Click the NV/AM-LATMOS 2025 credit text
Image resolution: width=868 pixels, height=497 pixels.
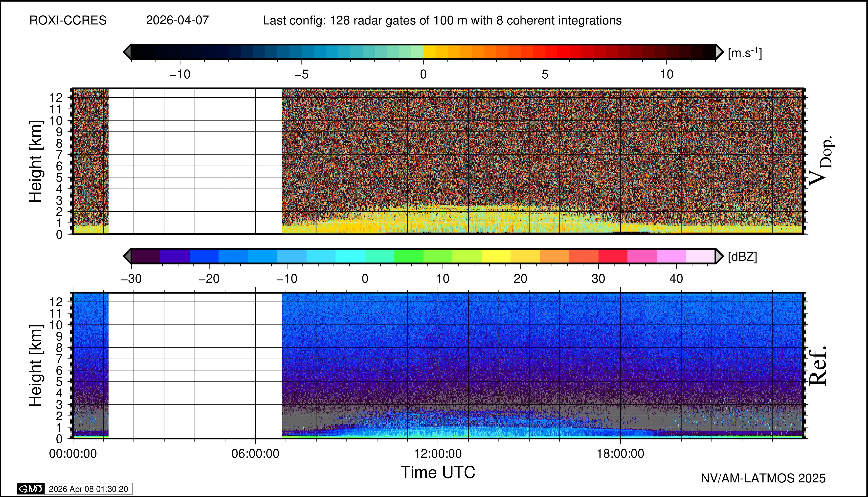coord(763,478)
